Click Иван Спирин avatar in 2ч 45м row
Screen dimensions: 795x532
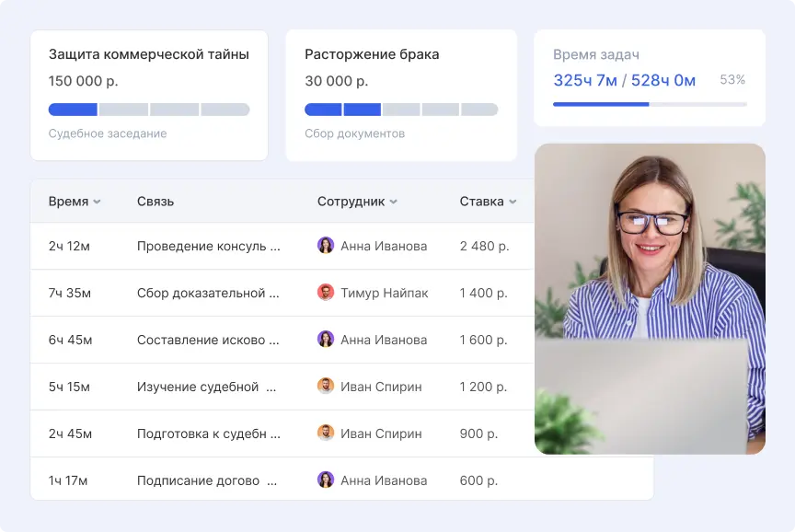326,434
